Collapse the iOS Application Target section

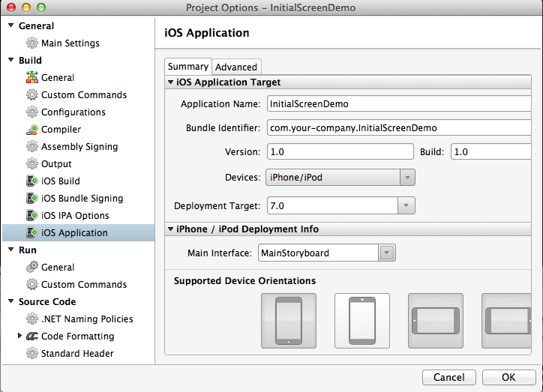tap(171, 82)
